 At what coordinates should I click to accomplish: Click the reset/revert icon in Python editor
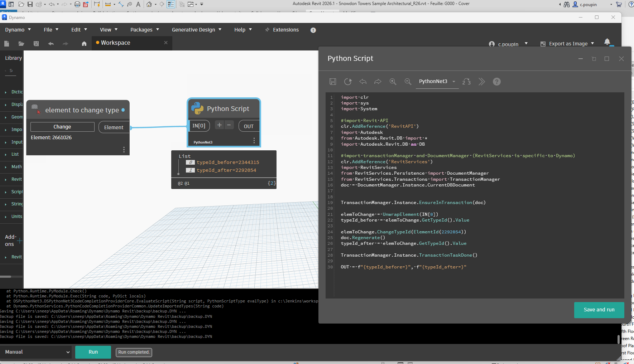348,82
